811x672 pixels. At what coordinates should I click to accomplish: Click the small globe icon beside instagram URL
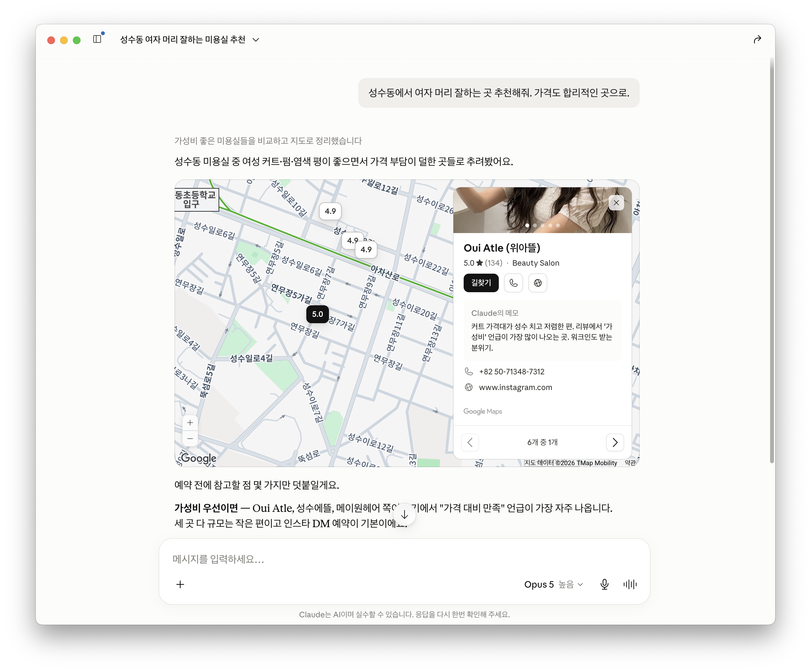click(468, 387)
